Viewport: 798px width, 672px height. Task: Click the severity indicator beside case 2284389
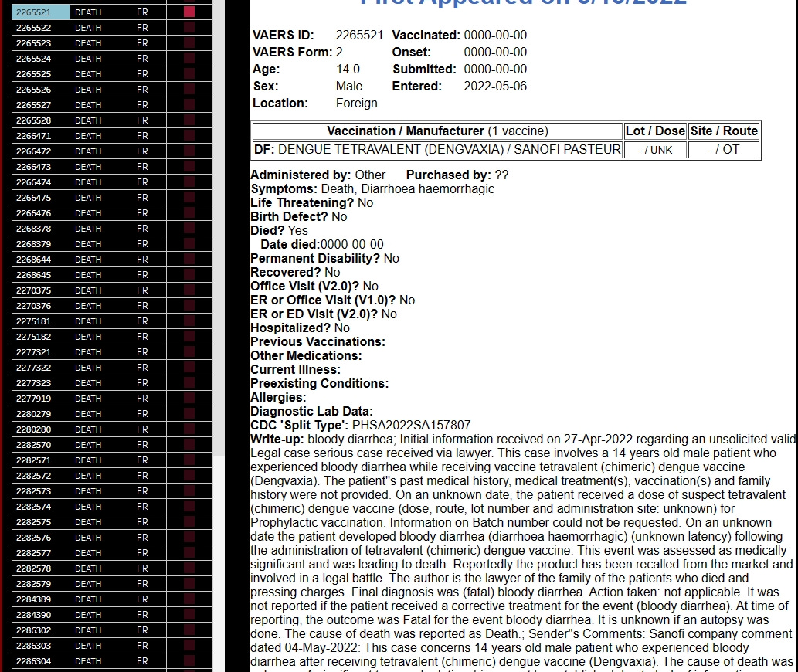point(190,599)
